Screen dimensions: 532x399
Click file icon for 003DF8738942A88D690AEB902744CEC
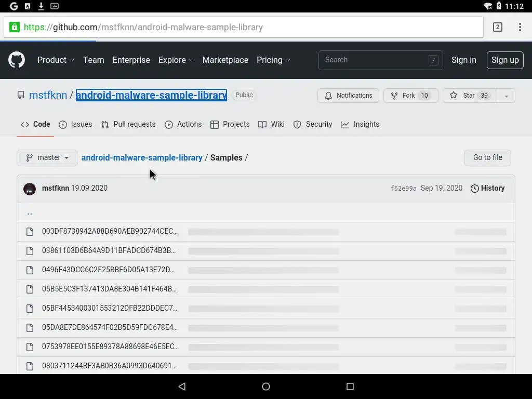[30, 232]
